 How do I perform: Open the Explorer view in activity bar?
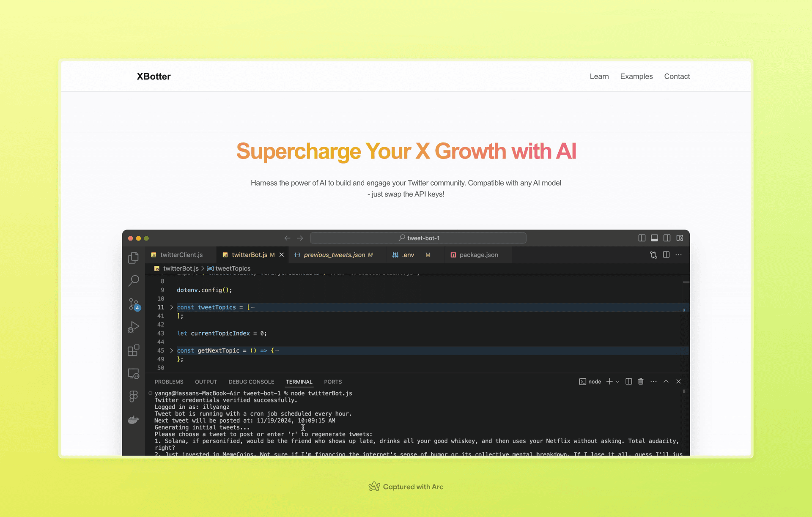click(133, 257)
